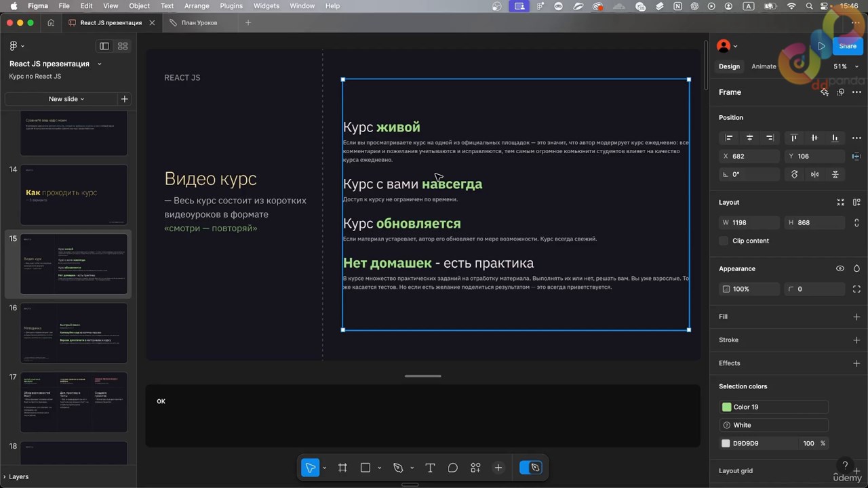The width and height of the screenshot is (868, 488).
Task: Switch to the Design tab
Action: tap(729, 66)
